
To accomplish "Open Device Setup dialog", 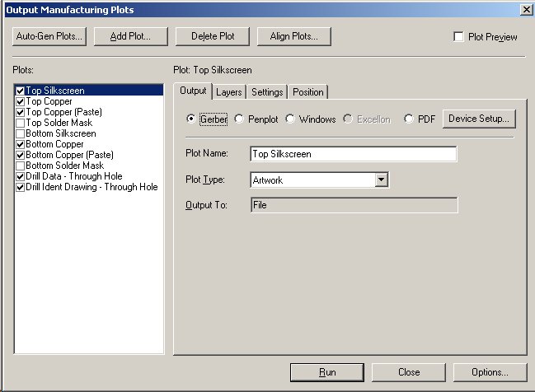I will (x=479, y=119).
